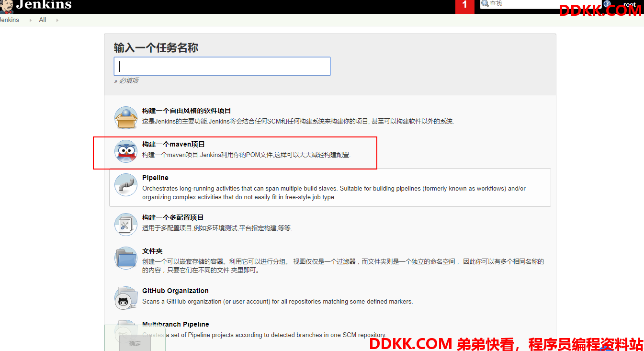Click the search magnifier icon

[485, 4]
